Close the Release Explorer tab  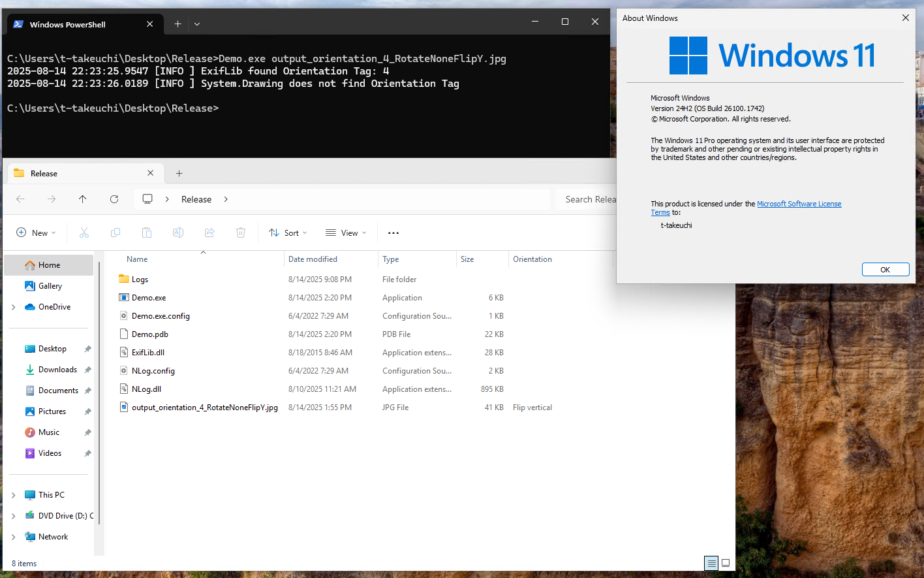coord(151,173)
